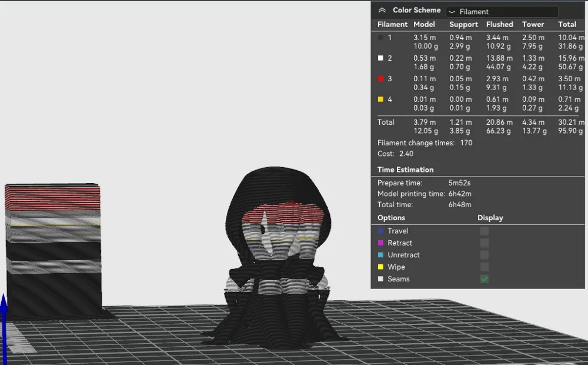Click the white Seams color indicator

click(380, 278)
